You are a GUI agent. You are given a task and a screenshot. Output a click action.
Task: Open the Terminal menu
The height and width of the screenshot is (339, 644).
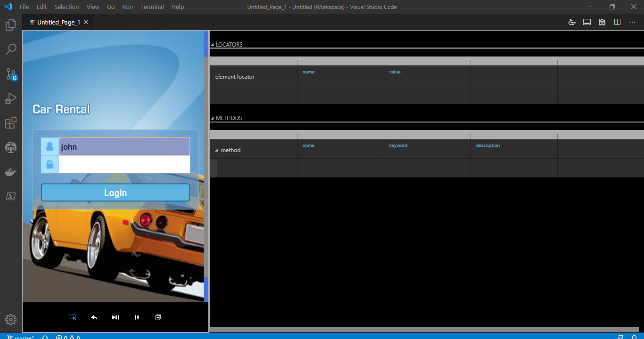(152, 7)
